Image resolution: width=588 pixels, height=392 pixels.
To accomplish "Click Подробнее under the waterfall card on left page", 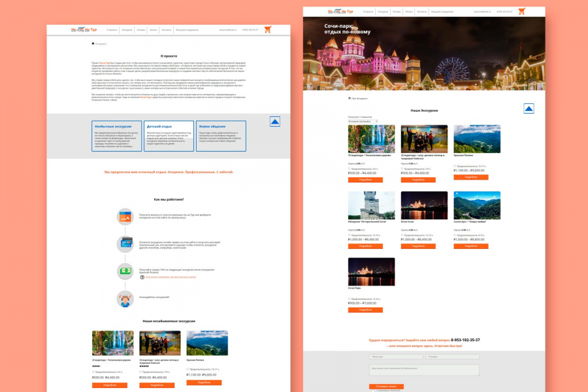I will [110, 385].
